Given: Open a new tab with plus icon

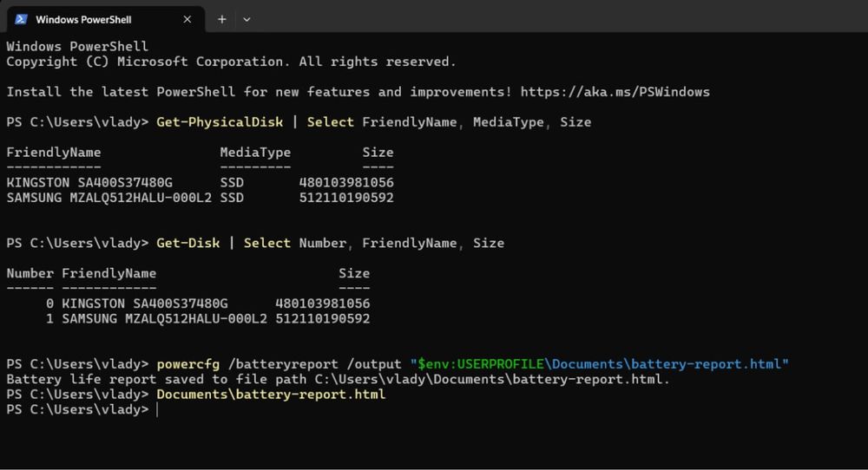Looking at the screenshot, I should tap(222, 19).
